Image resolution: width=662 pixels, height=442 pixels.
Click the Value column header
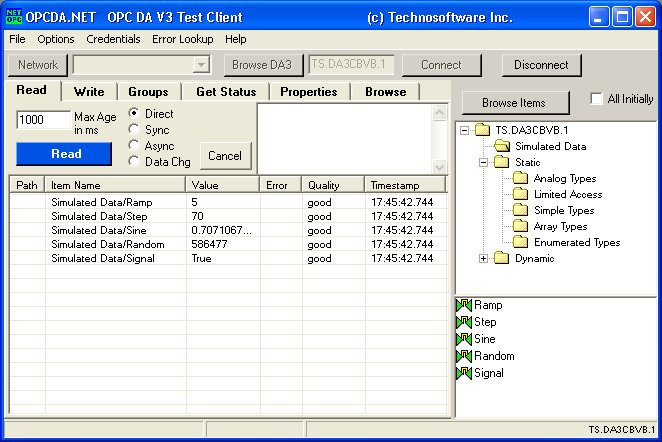pyautogui.click(x=222, y=185)
